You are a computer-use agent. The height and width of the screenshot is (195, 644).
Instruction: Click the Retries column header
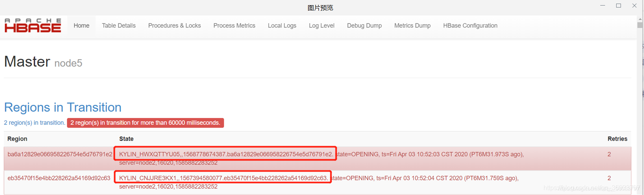[x=617, y=139]
